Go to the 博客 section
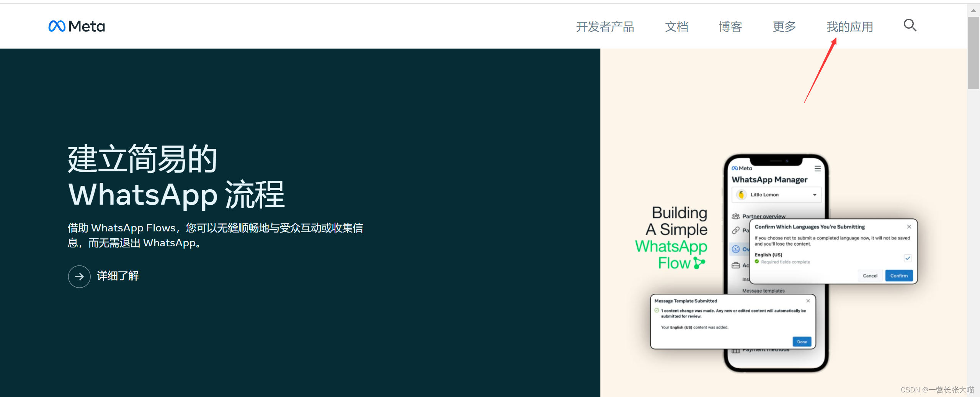 click(730, 26)
